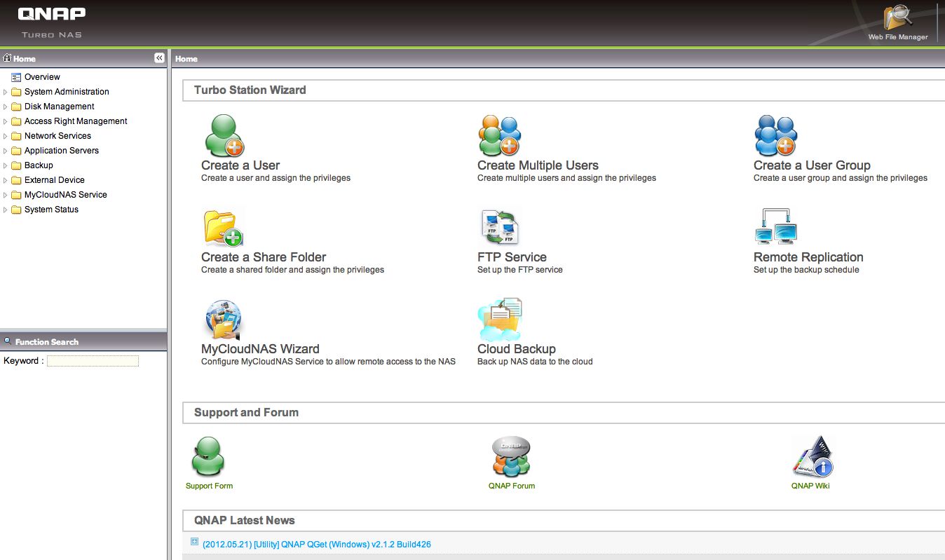The height and width of the screenshot is (560, 945).
Task: Expand the System Administration tree node
Action: (x=6, y=92)
